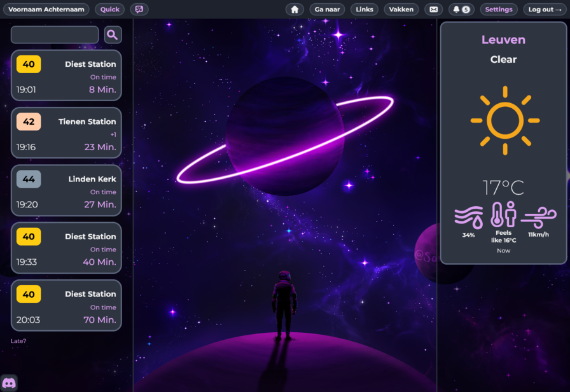
Task: Open the Quick menu
Action: (x=110, y=10)
